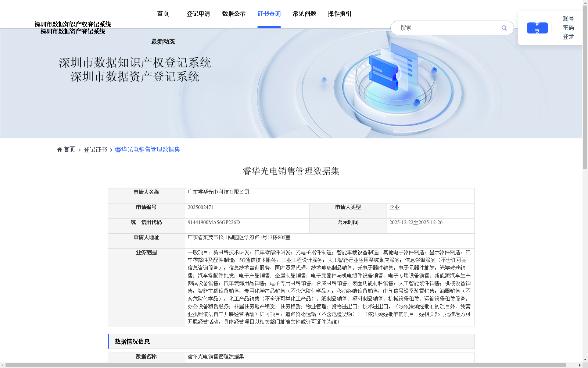
Task: Click the 业务范围 label cell
Action: (x=146, y=287)
